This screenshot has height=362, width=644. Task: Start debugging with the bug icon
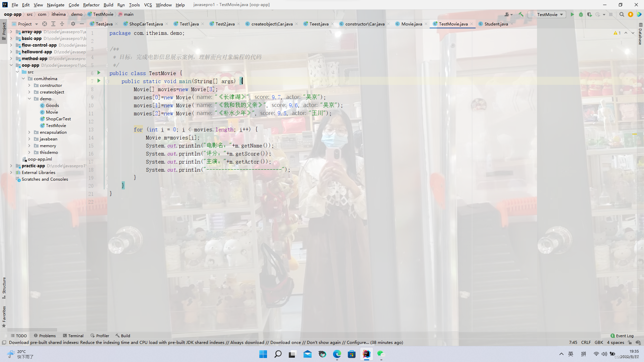point(581,14)
